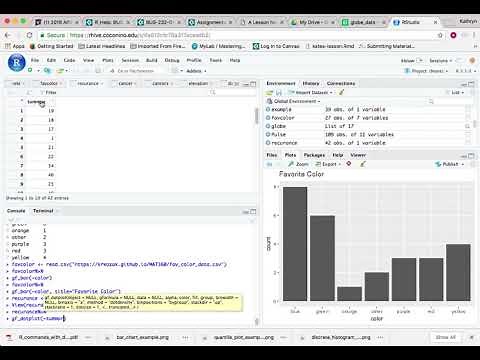Open the Export dropdown in Plots
This screenshot has width=480, height=360.
[x=328, y=164]
